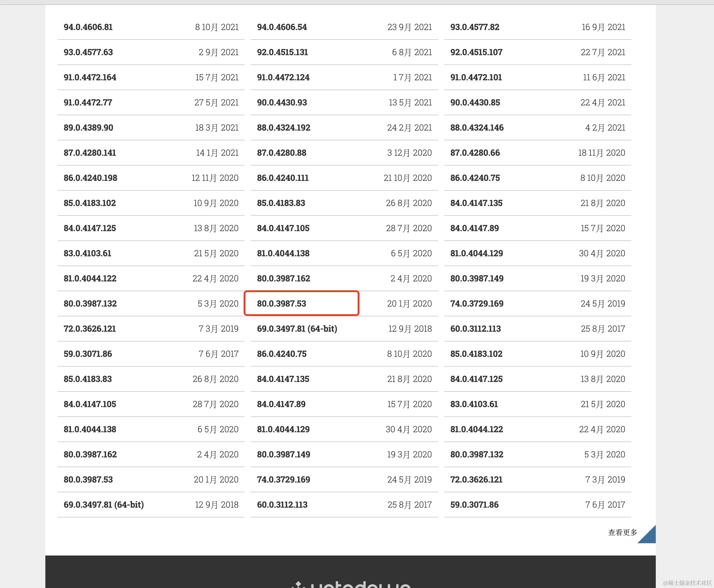Open version 90.0.4430.93

click(x=282, y=102)
